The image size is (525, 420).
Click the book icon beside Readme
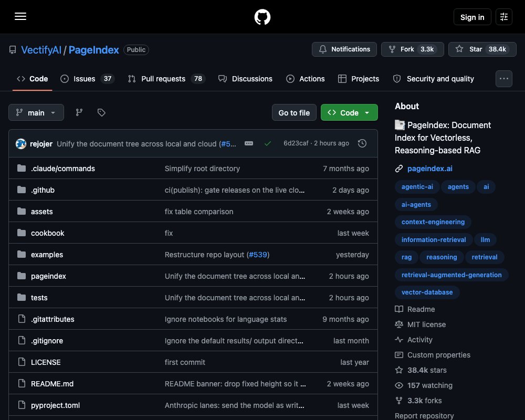point(399,309)
